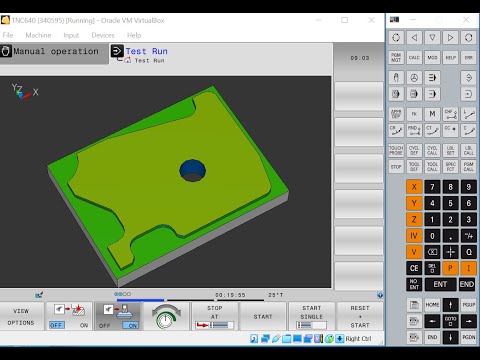Screen dimensions: 480x360
Task: Click the orange I incremental key
Action: point(468,268)
